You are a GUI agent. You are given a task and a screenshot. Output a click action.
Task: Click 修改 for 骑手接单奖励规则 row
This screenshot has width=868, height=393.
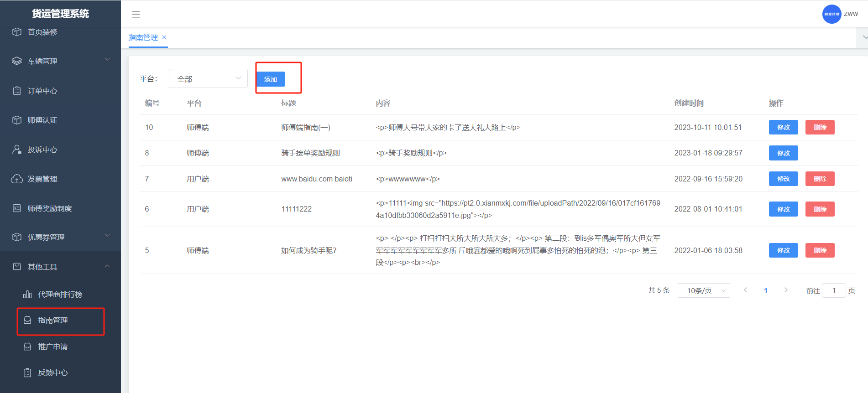[783, 153]
